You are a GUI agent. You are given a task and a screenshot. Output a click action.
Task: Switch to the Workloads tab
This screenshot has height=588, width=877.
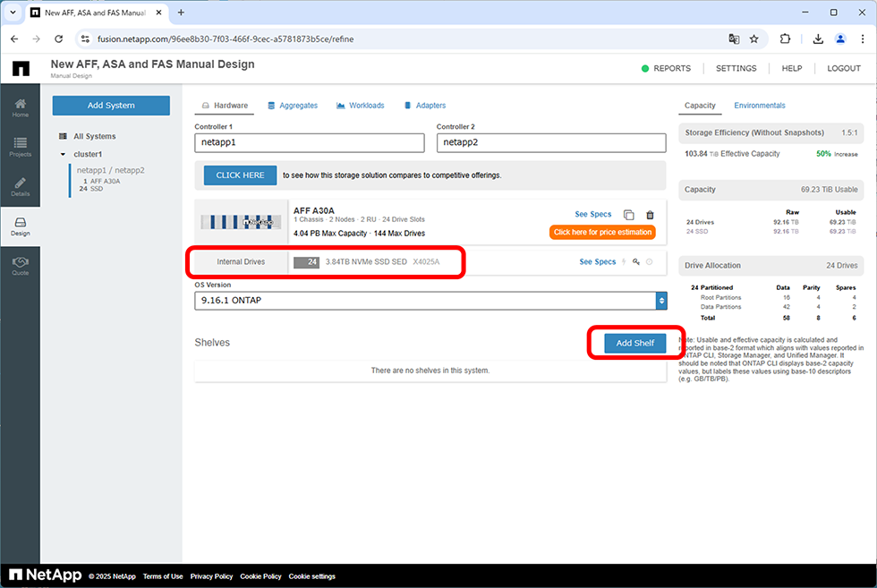click(360, 106)
